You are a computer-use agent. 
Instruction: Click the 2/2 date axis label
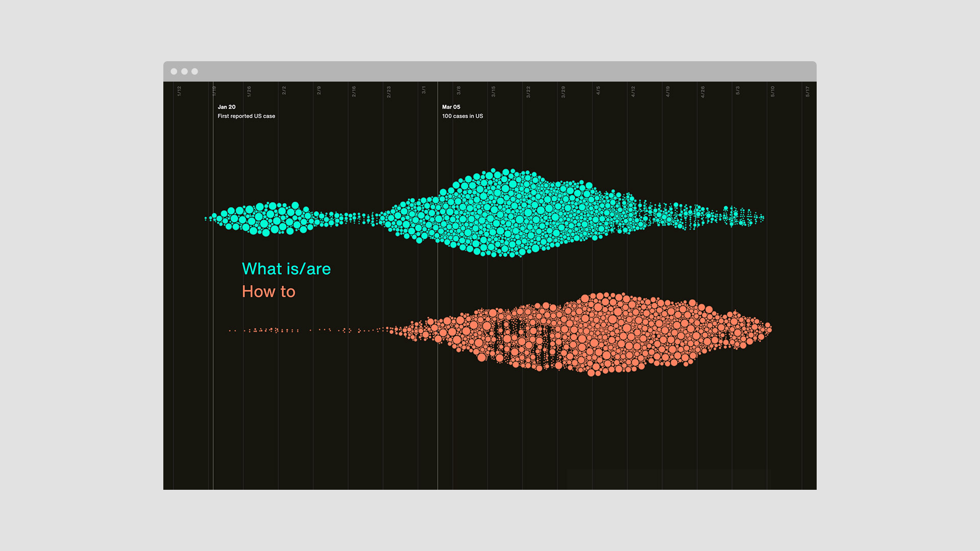[284, 91]
